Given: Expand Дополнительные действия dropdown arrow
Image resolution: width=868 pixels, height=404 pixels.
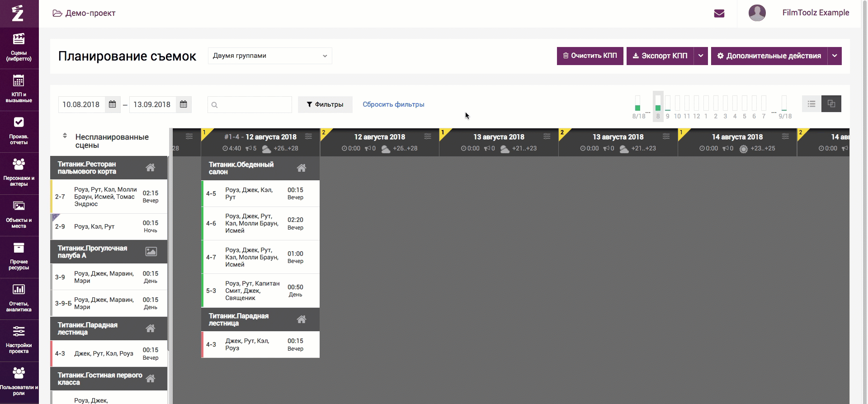Looking at the screenshot, I should click(x=835, y=56).
